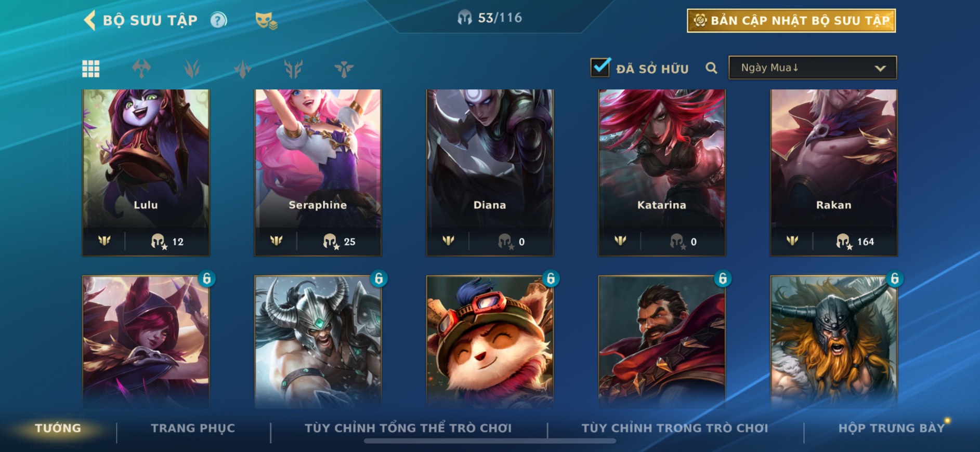Click the horizontal scroll bar under tabs
Image resolution: width=980 pixels, height=452 pixels.
490,441
